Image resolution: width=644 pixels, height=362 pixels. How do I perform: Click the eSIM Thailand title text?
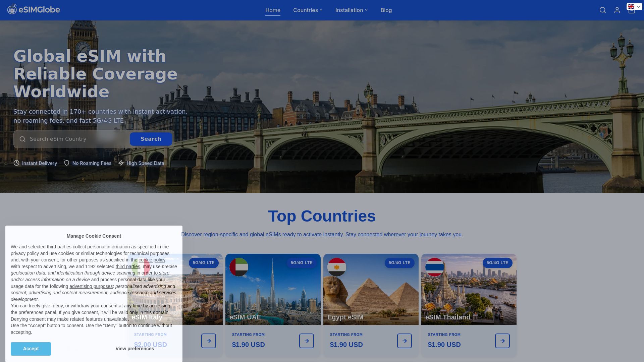[448, 317]
